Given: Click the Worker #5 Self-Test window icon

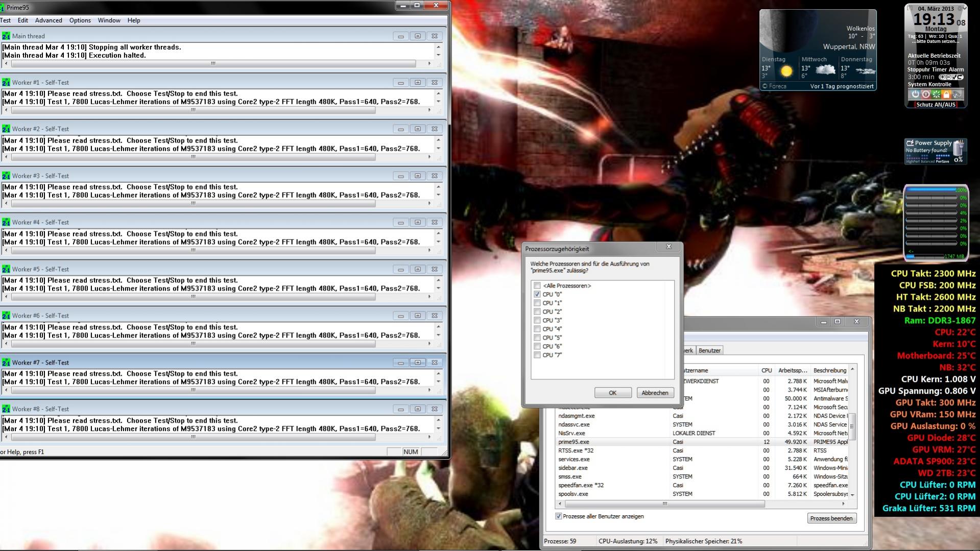Looking at the screenshot, I should 6,269.
